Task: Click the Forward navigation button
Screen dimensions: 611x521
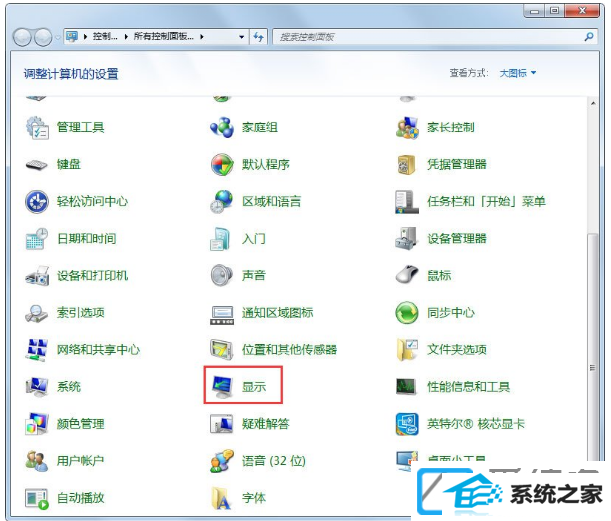Action: [x=43, y=37]
